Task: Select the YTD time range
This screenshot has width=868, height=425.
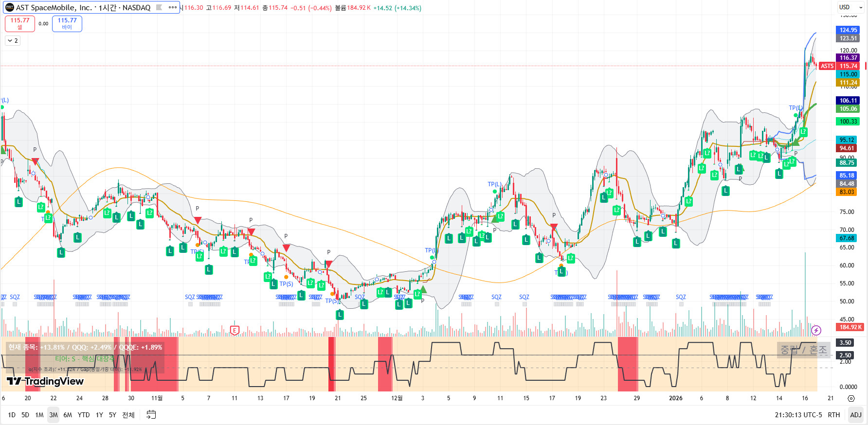Action: pos(84,415)
